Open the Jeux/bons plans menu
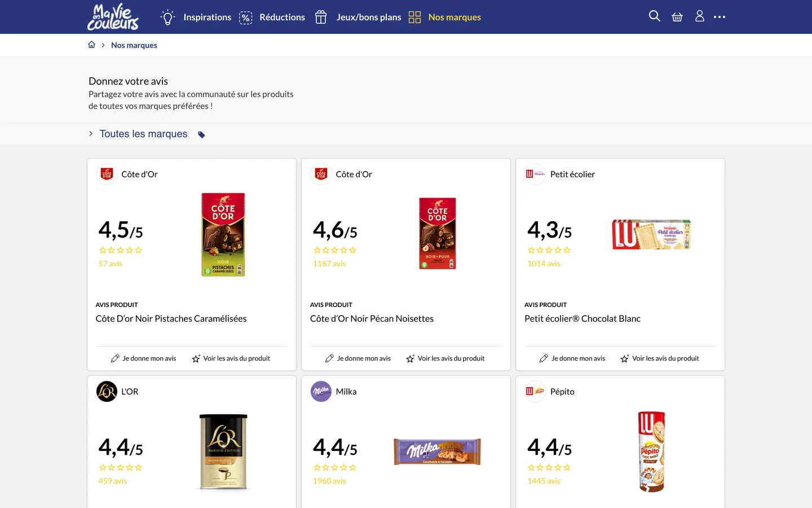The height and width of the screenshot is (508, 812). point(369,17)
